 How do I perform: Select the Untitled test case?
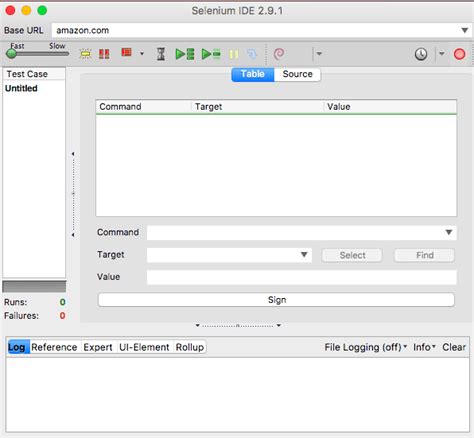34,88
